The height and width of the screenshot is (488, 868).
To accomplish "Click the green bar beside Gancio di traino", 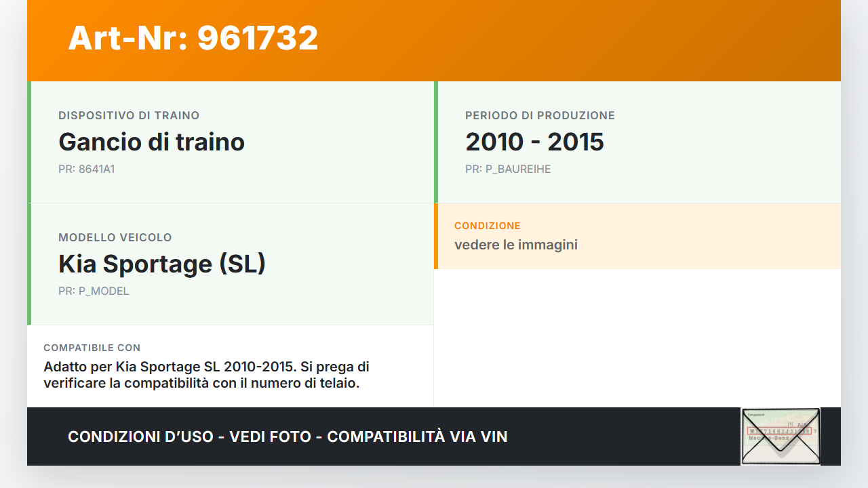I will point(29,142).
